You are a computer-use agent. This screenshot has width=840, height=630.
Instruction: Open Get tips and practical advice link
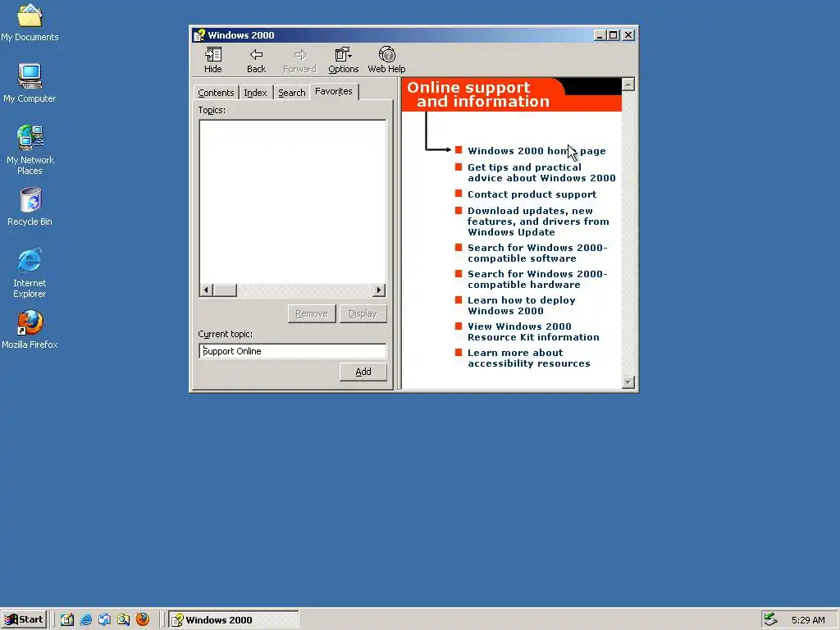(541, 172)
